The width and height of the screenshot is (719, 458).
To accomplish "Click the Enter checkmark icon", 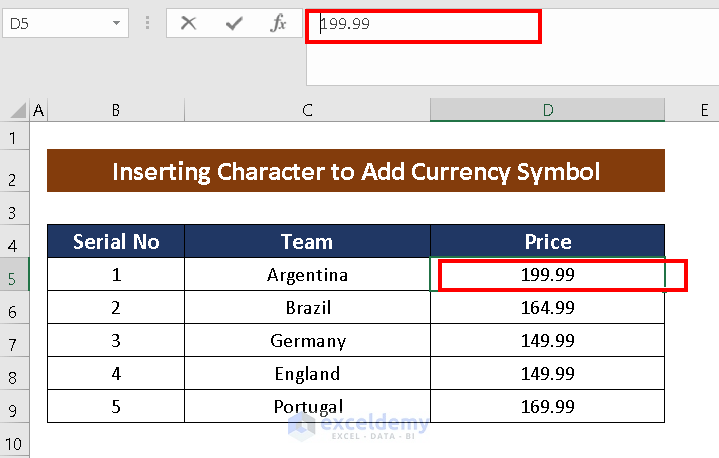I will 234,24.
